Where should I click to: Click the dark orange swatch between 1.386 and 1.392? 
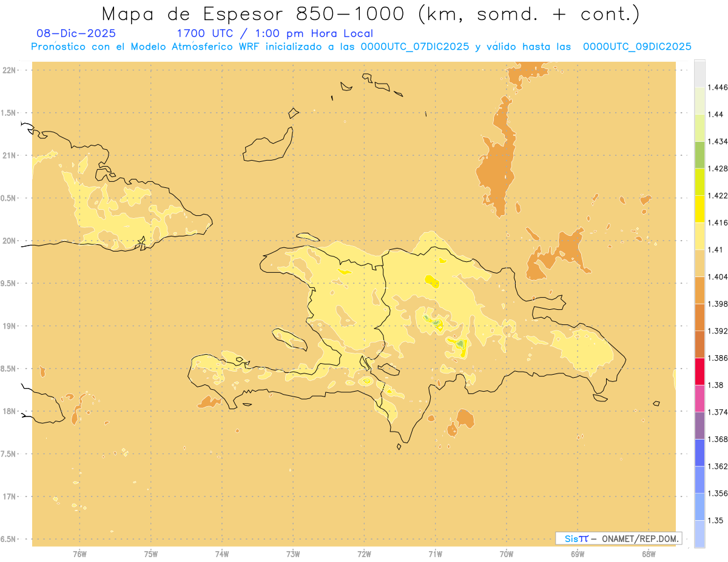pyautogui.click(x=699, y=344)
